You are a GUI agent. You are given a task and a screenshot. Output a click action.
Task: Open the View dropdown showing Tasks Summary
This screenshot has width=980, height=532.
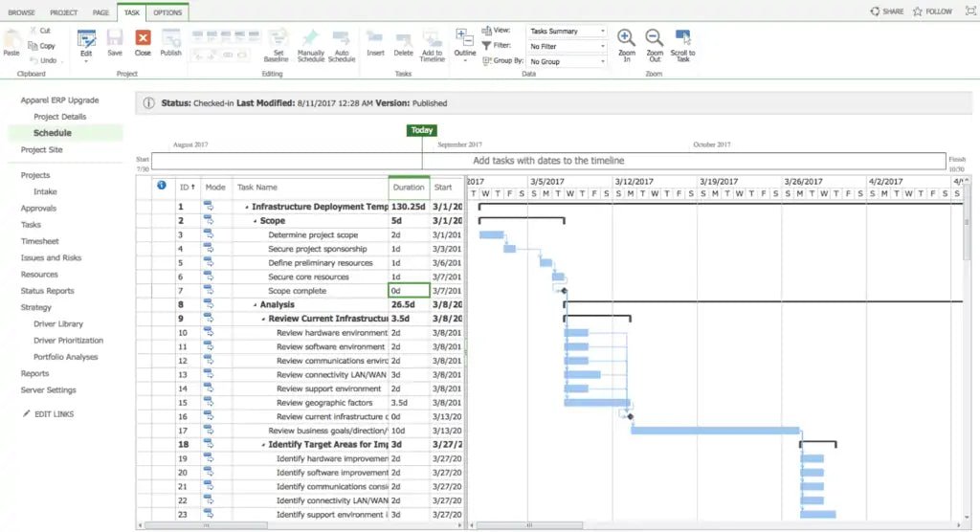567,31
